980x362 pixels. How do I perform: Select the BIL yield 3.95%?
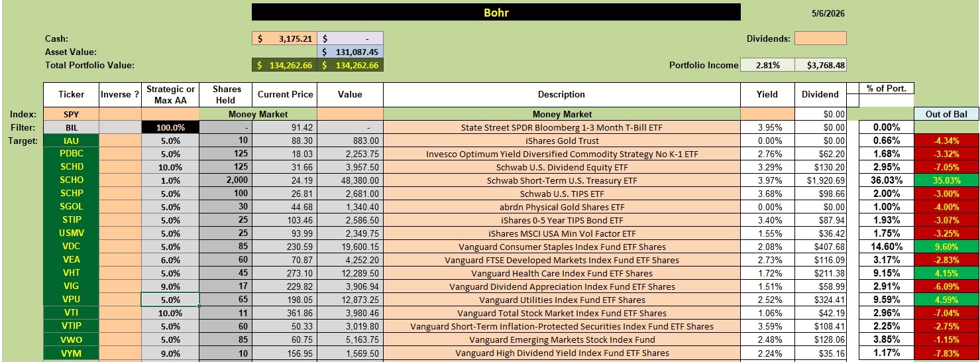point(767,127)
